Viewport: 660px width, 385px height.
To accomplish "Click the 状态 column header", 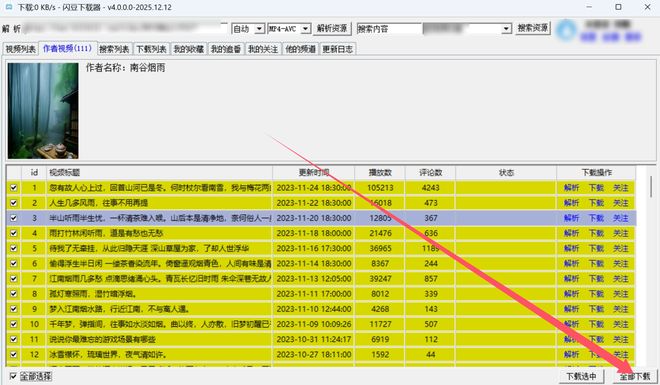I will click(x=506, y=173).
